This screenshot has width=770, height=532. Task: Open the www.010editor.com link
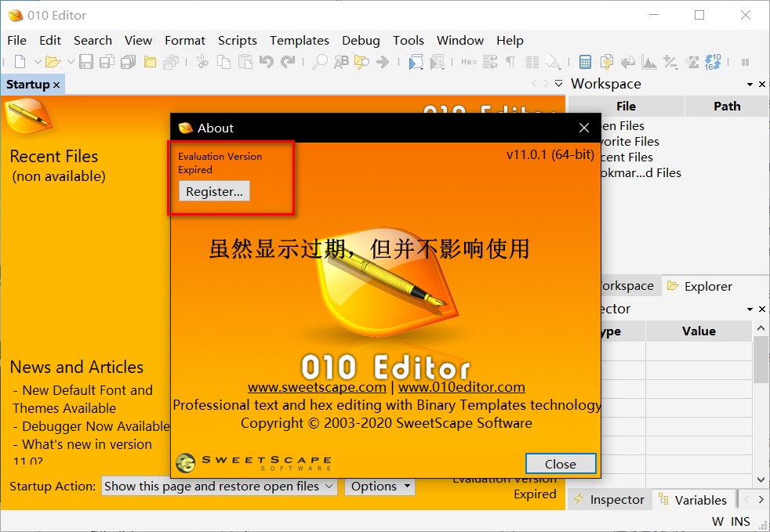(x=462, y=387)
